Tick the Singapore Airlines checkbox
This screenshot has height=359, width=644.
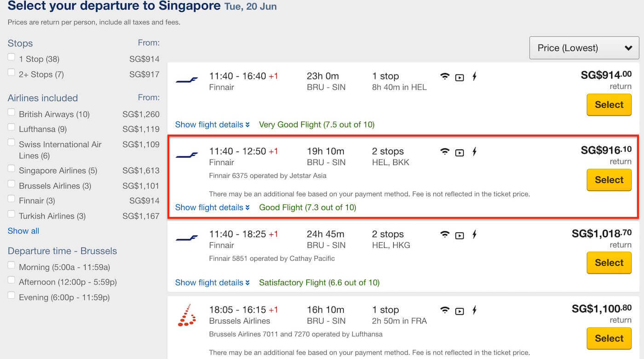11,169
